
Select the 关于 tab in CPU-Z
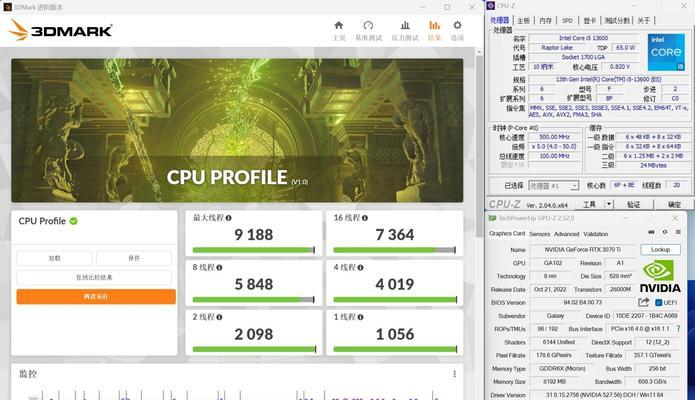click(644, 20)
